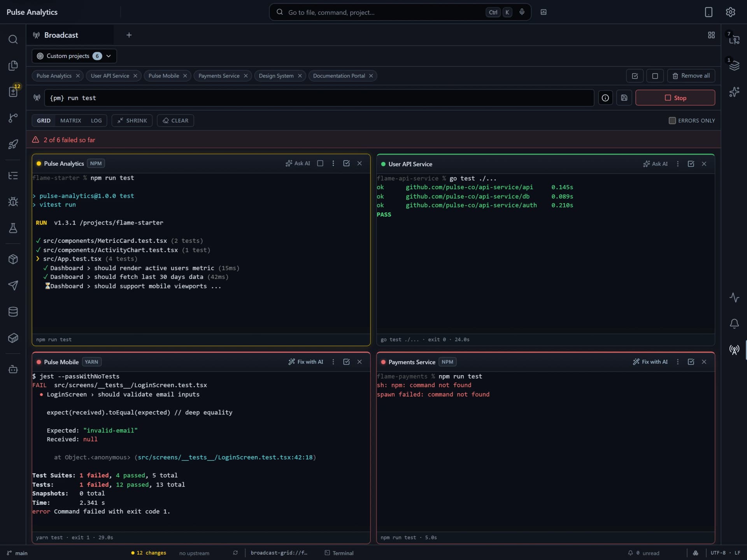747x560 pixels.
Task: Open the files/copy icon in sidebar
Action: (13, 65)
